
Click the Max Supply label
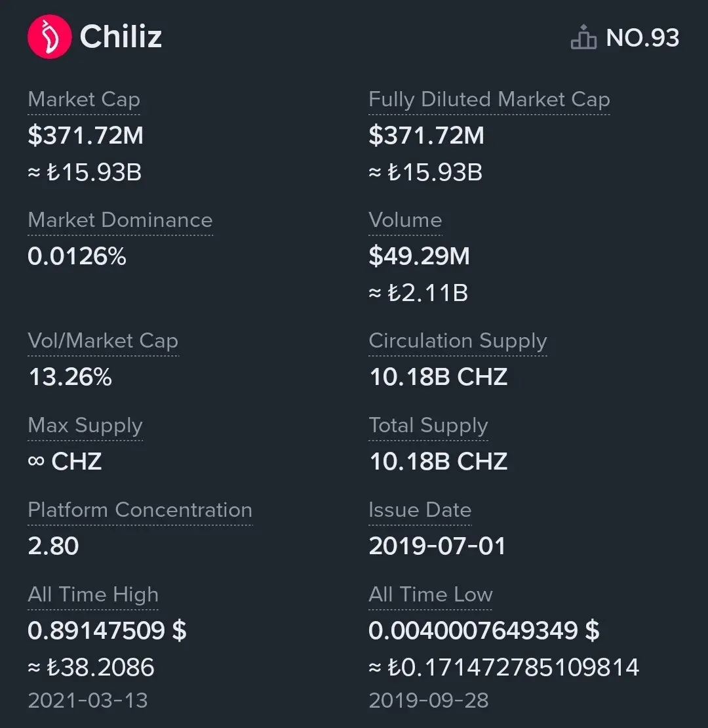click(x=85, y=426)
